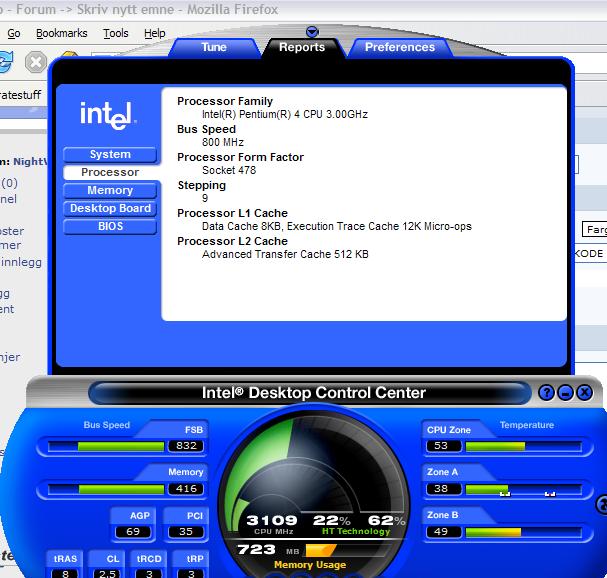Open the System report section

coord(110,154)
